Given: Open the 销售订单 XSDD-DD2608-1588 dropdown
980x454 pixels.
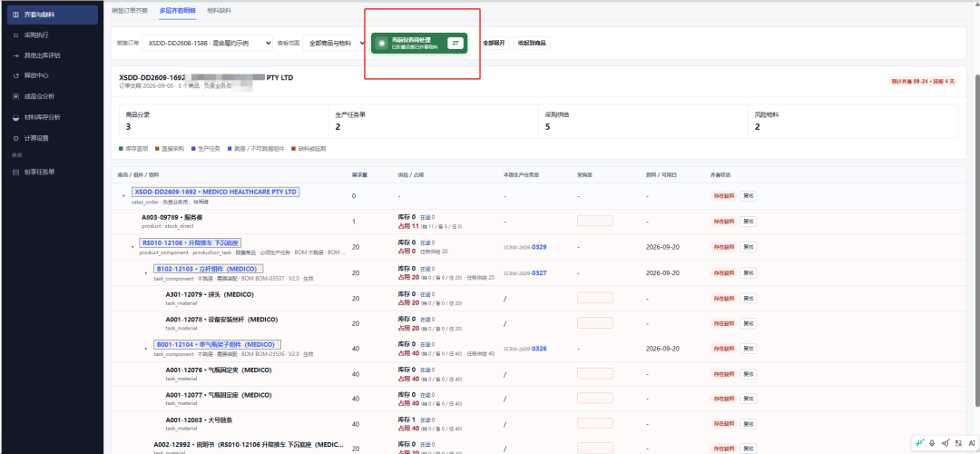Looking at the screenshot, I should click(207, 44).
